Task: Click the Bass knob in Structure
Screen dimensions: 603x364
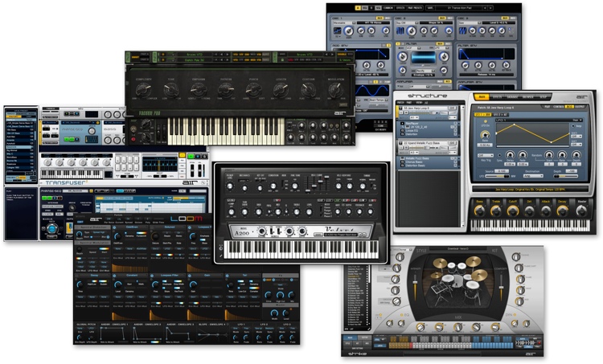Action: click(479, 211)
